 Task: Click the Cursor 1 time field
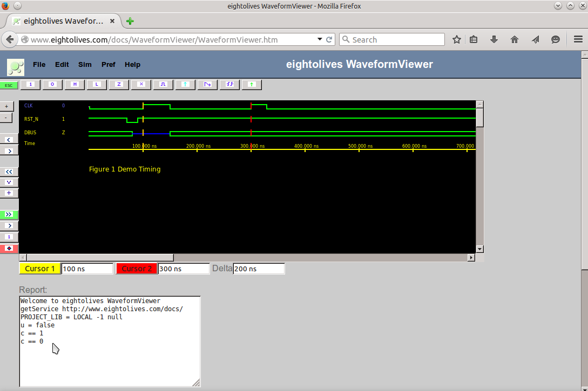pyautogui.click(x=87, y=269)
